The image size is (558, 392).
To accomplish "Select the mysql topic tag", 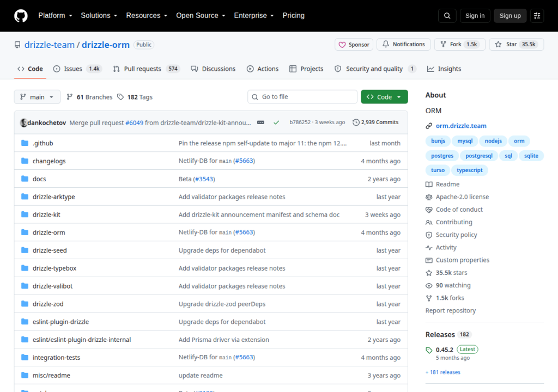I will [465, 141].
